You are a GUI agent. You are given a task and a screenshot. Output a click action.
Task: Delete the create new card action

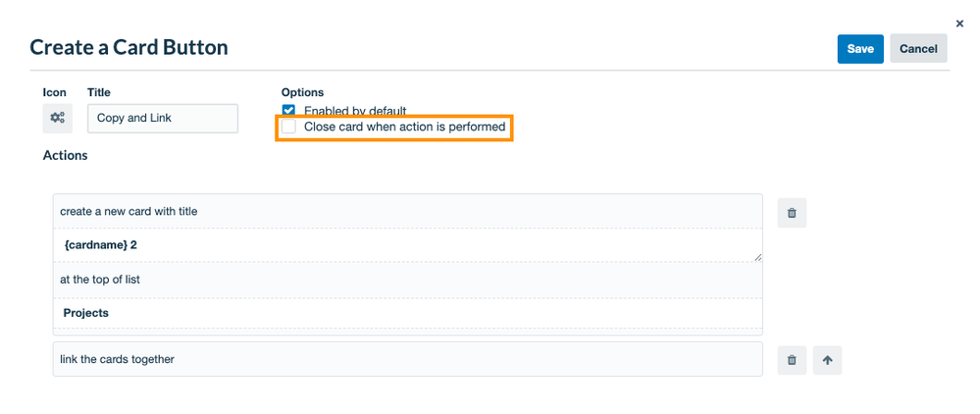792,213
